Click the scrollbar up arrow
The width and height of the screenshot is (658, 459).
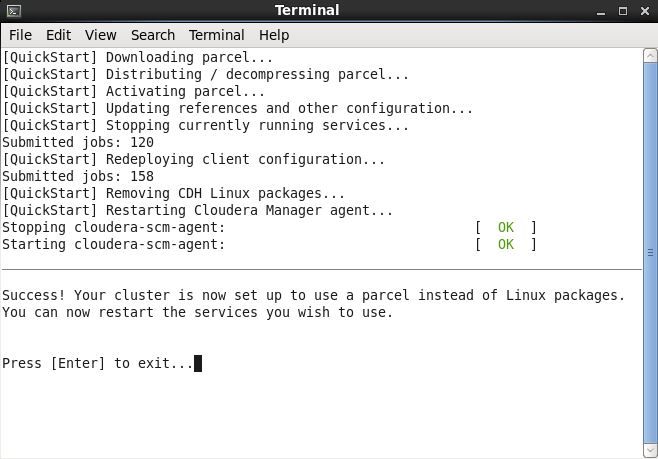(651, 55)
